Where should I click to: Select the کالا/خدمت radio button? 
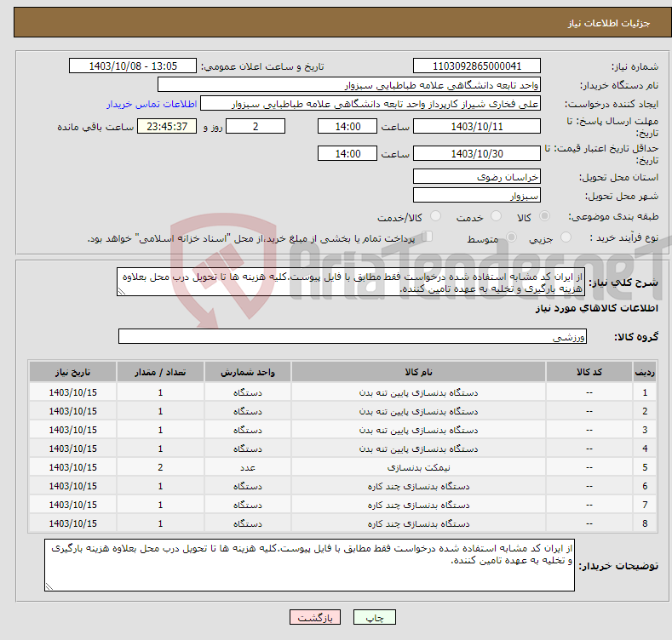(435, 216)
